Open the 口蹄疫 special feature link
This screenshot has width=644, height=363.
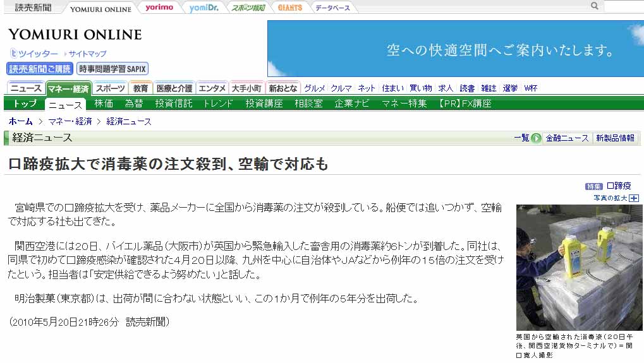[x=618, y=186]
